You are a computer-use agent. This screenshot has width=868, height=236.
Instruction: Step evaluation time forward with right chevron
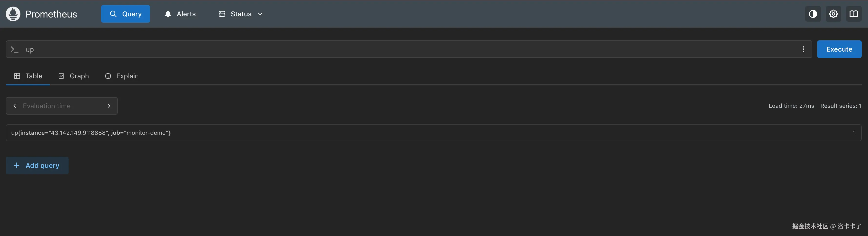pyautogui.click(x=109, y=106)
